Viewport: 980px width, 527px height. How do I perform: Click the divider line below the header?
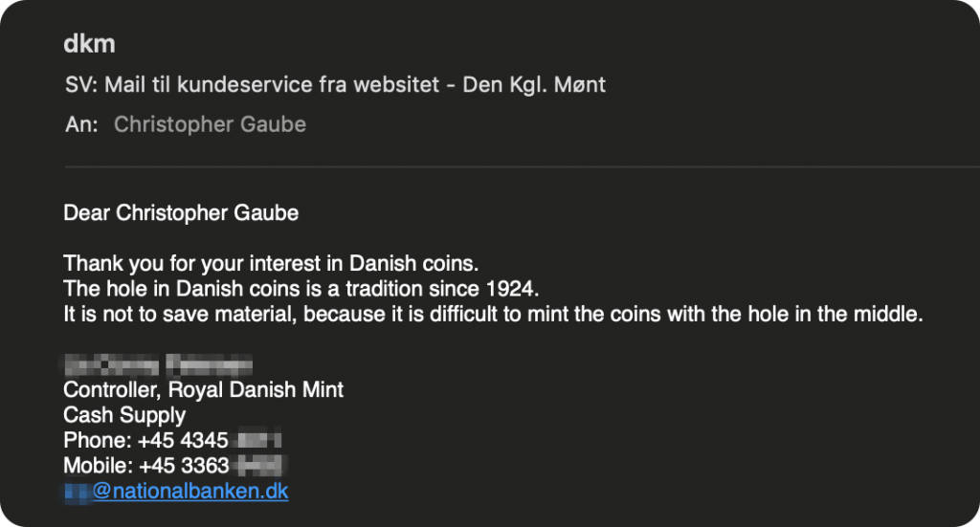[522, 166]
